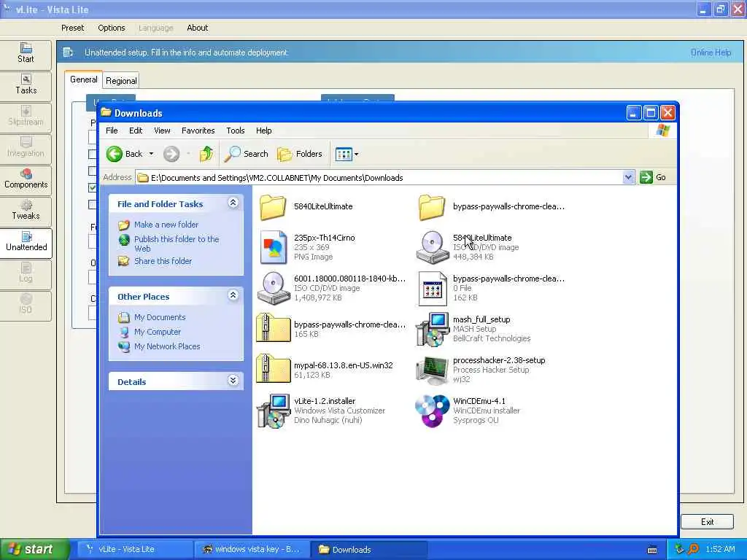Open the Help menu in Downloads
The height and width of the screenshot is (560, 747).
click(263, 131)
